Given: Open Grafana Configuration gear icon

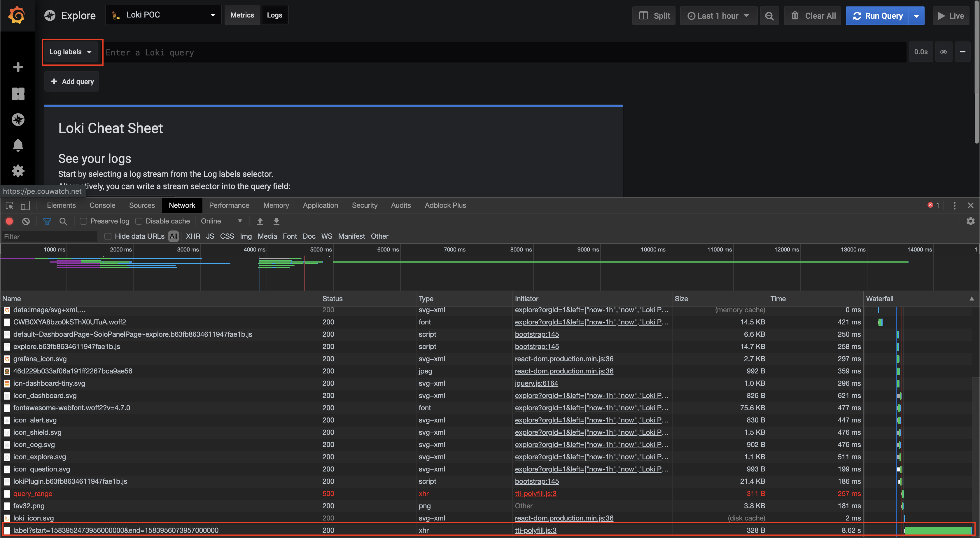Looking at the screenshot, I should click(18, 171).
